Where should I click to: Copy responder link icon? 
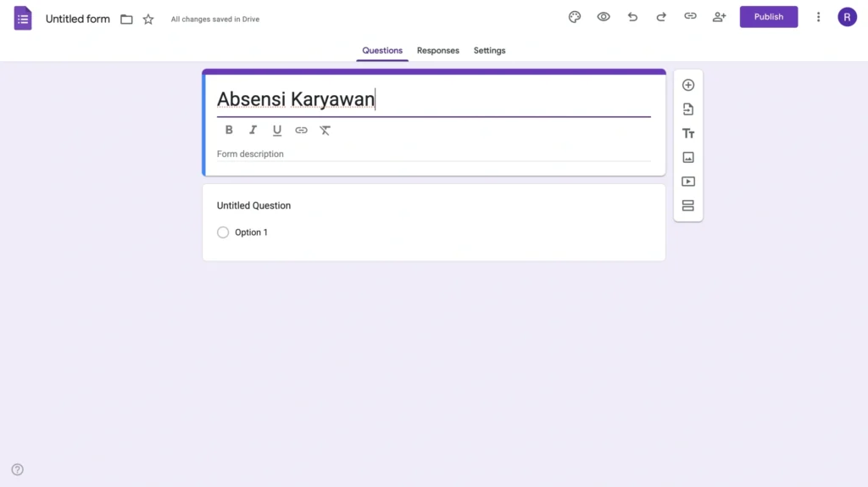click(x=690, y=17)
